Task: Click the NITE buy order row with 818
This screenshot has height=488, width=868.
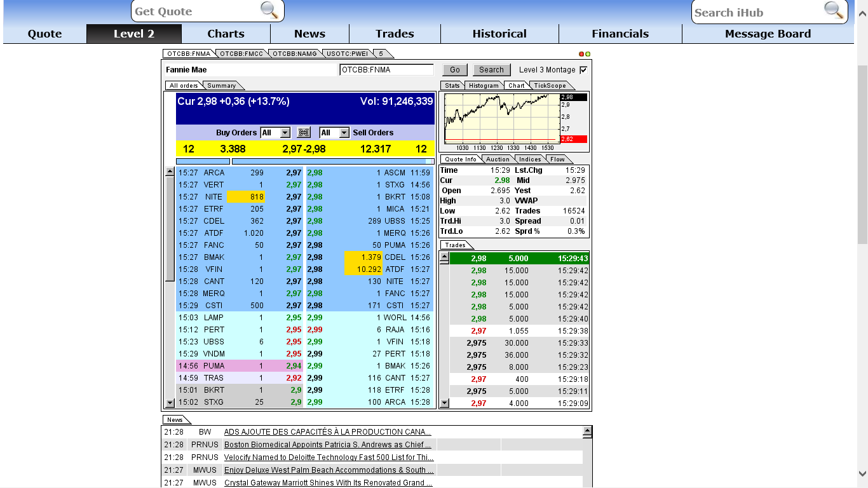Action: pyautogui.click(x=240, y=197)
